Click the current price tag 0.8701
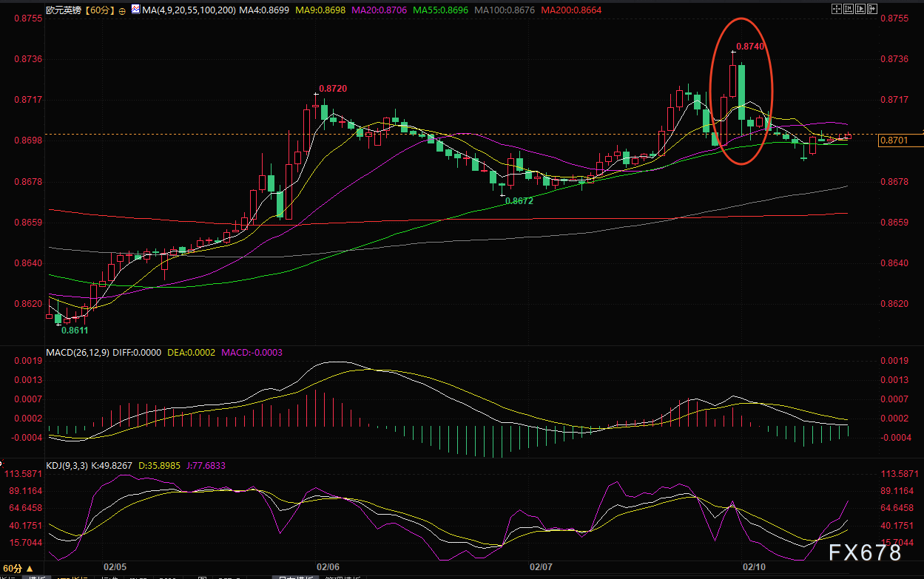Image resolution: width=924 pixels, height=579 pixels. click(x=891, y=140)
